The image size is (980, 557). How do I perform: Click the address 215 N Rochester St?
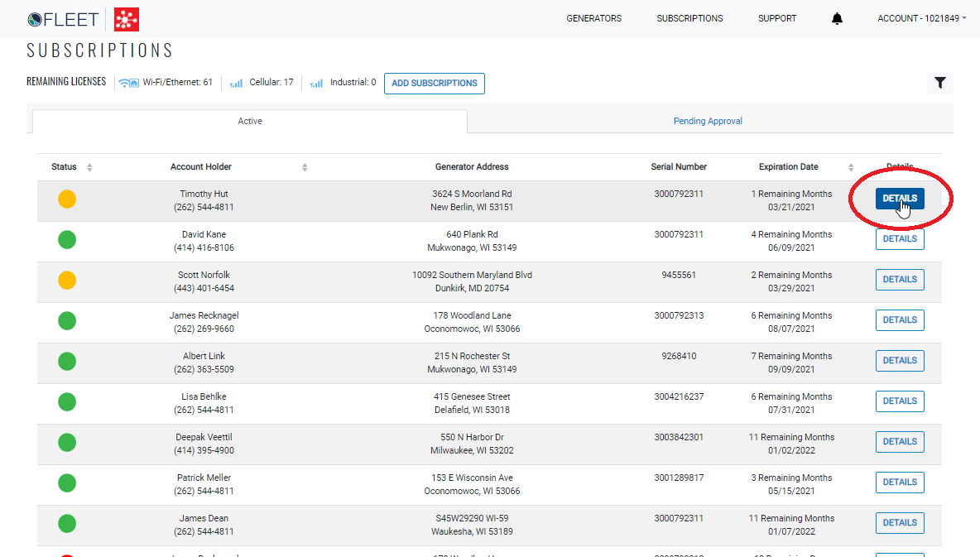(472, 357)
